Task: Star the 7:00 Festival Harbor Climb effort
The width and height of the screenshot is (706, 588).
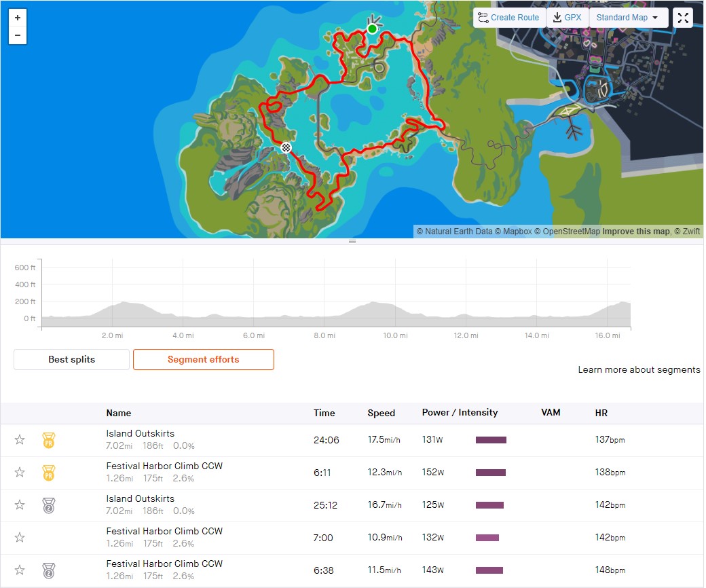Action: (x=20, y=538)
